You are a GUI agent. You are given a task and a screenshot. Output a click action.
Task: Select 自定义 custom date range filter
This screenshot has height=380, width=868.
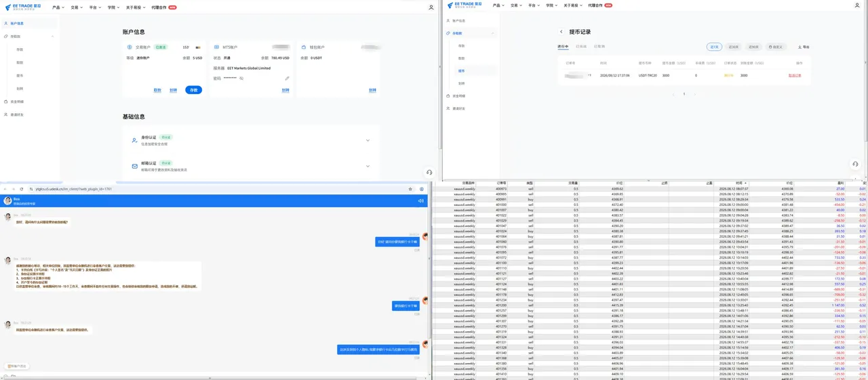[x=776, y=47]
